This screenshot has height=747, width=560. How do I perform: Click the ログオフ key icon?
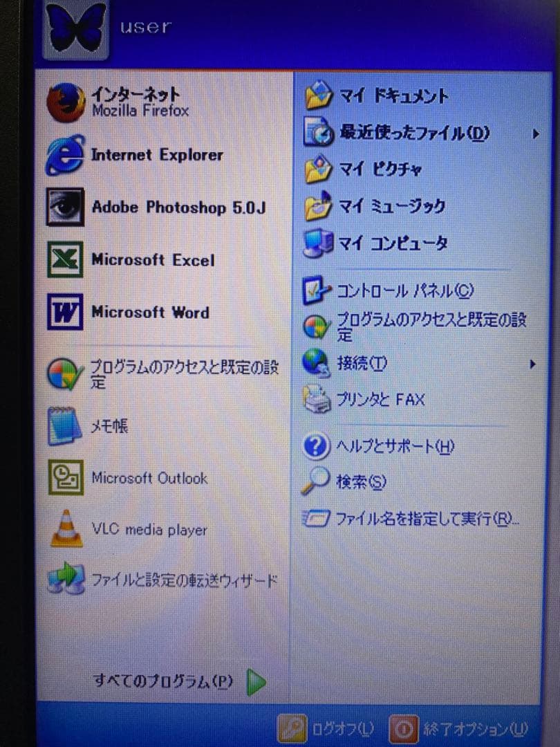coord(292,729)
